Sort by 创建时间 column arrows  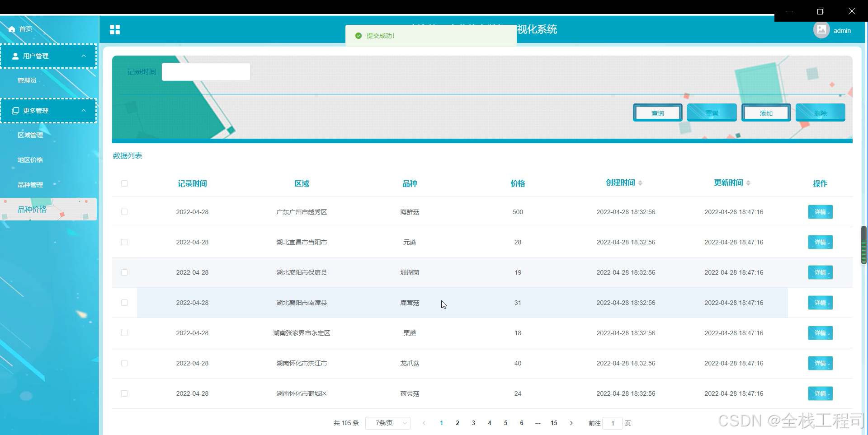pos(640,183)
